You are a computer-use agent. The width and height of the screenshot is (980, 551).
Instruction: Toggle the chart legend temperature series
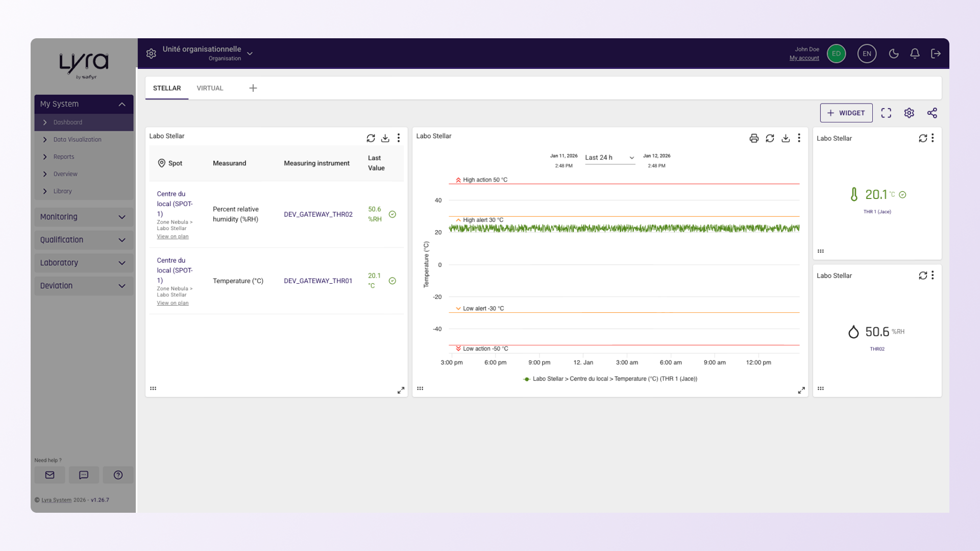coord(610,379)
